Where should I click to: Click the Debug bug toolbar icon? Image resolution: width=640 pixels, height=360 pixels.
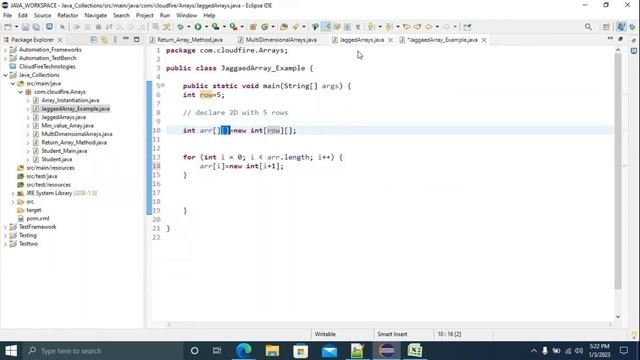pos(180,27)
